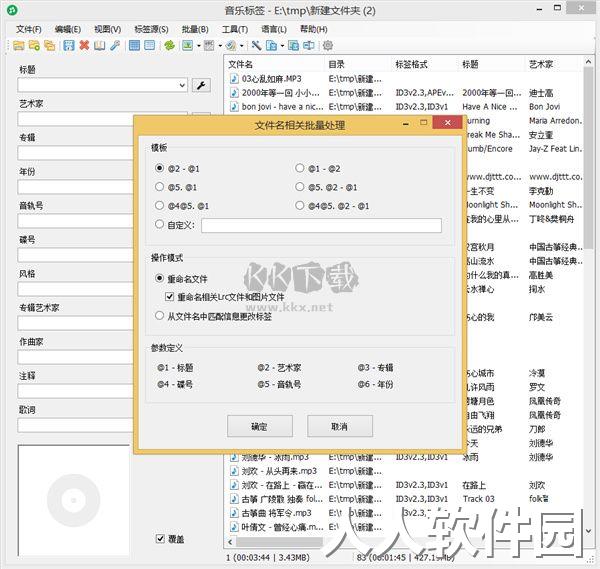Click the open folder toolbar icon
Screen dimensions: 600x569
pos(18,46)
